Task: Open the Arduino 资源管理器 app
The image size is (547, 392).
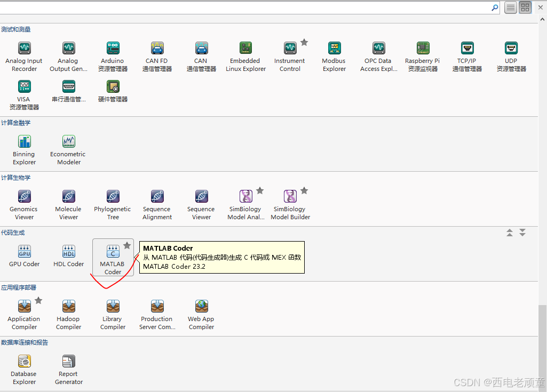Action: (113, 57)
